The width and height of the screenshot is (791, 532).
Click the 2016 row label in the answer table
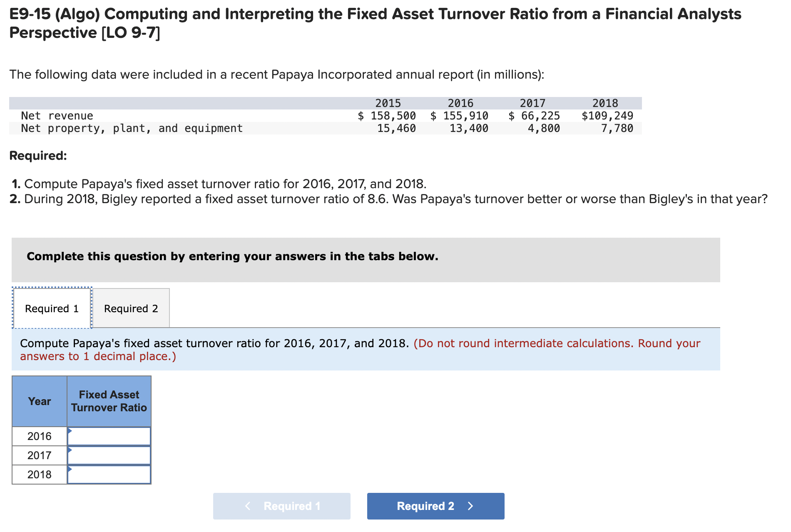point(40,436)
